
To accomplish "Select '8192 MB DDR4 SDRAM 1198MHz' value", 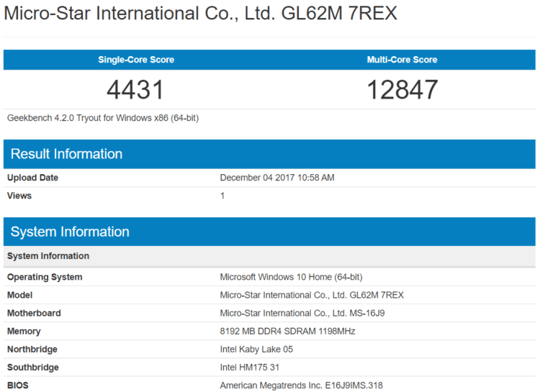I will coord(287,331).
